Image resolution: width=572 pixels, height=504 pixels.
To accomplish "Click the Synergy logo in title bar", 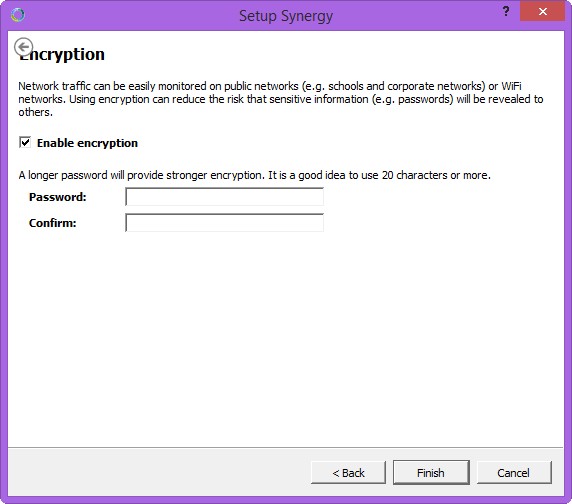I will pos(18,15).
